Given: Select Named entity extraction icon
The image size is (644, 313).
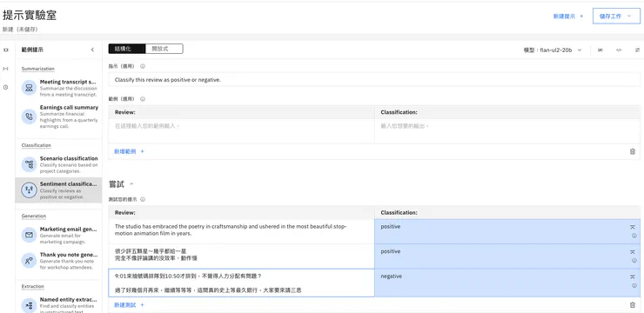Looking at the screenshot, I should (29, 305).
